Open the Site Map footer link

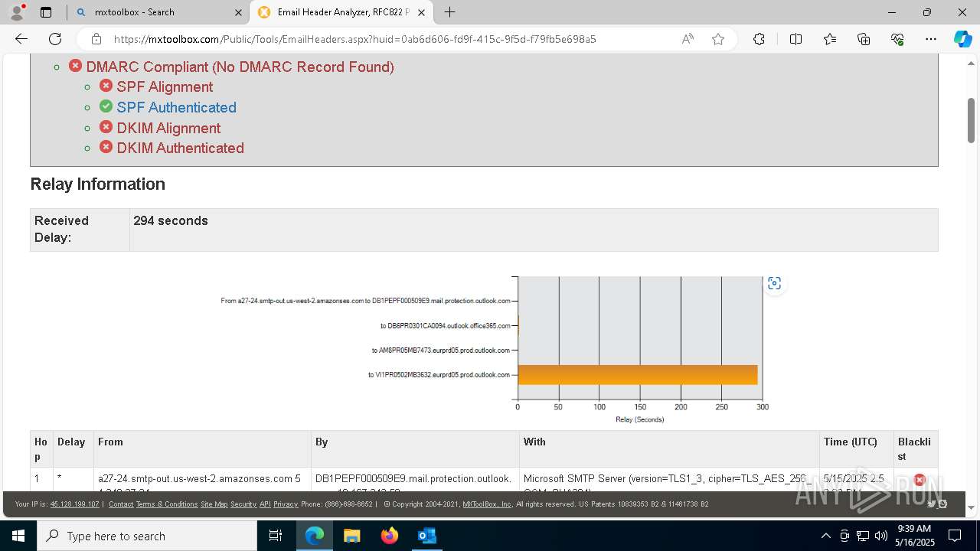(214, 504)
